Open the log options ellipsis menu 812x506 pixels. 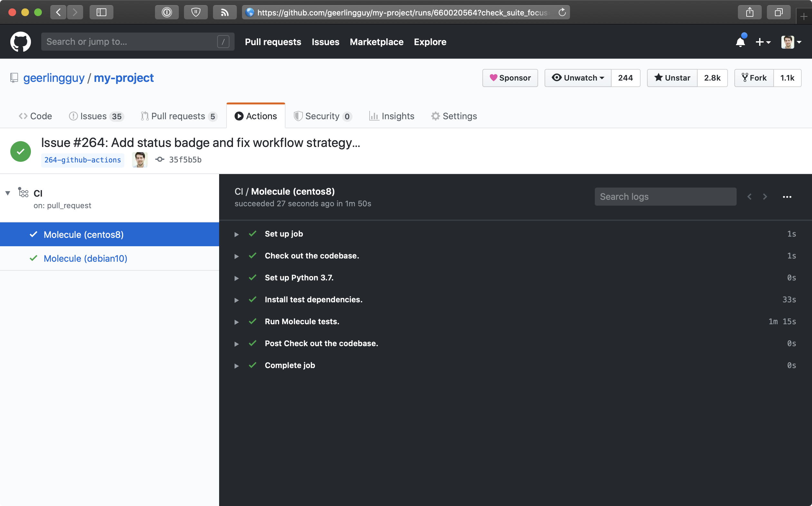(x=787, y=197)
